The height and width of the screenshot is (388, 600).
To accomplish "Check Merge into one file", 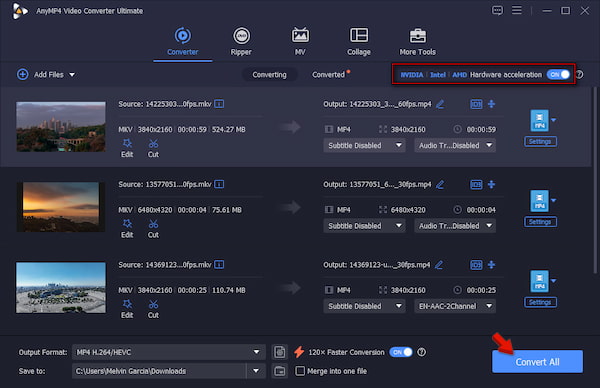I will pyautogui.click(x=300, y=371).
